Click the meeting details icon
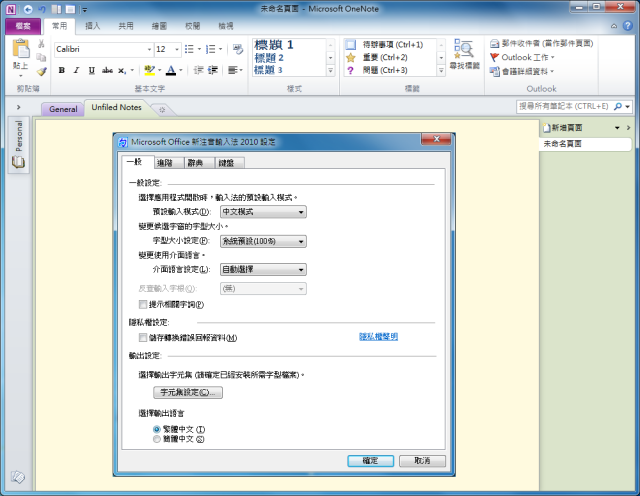The height and width of the screenshot is (496, 640). pos(494,71)
